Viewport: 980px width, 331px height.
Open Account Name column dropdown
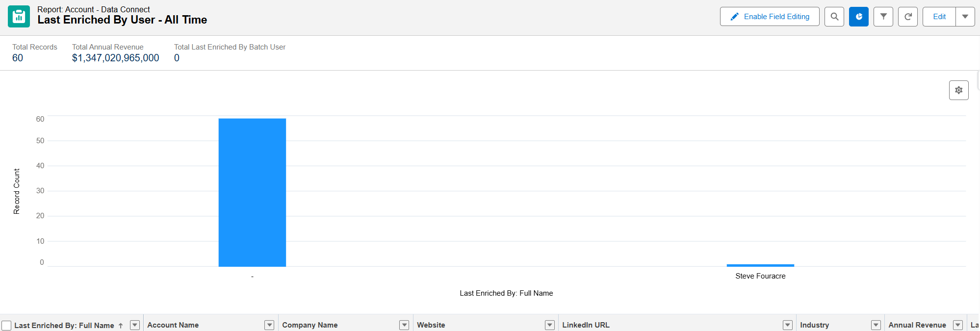point(269,325)
